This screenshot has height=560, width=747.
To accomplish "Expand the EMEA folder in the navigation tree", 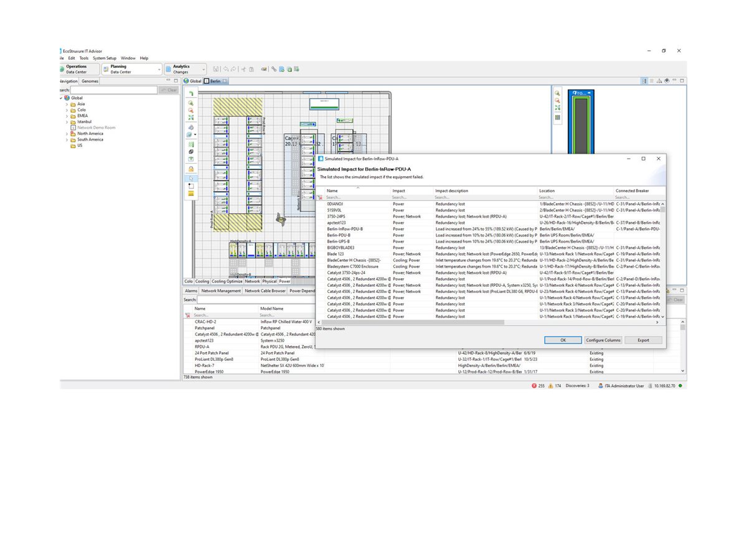I will tap(67, 116).
